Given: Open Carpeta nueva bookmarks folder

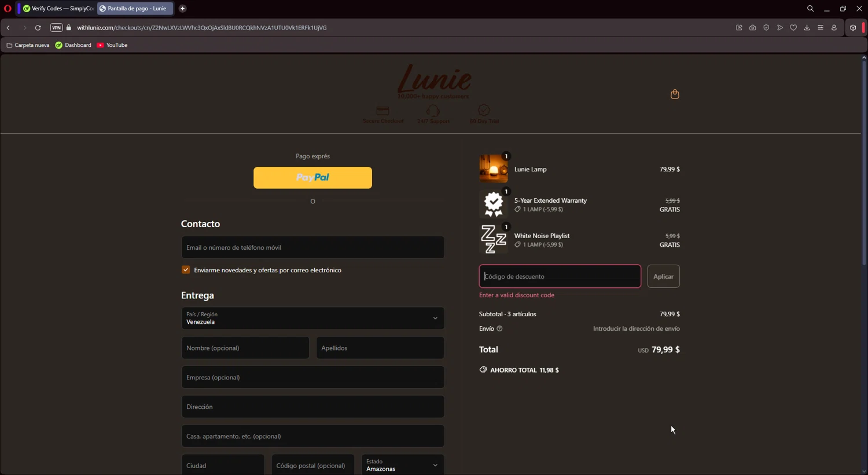Looking at the screenshot, I should 28,45.
